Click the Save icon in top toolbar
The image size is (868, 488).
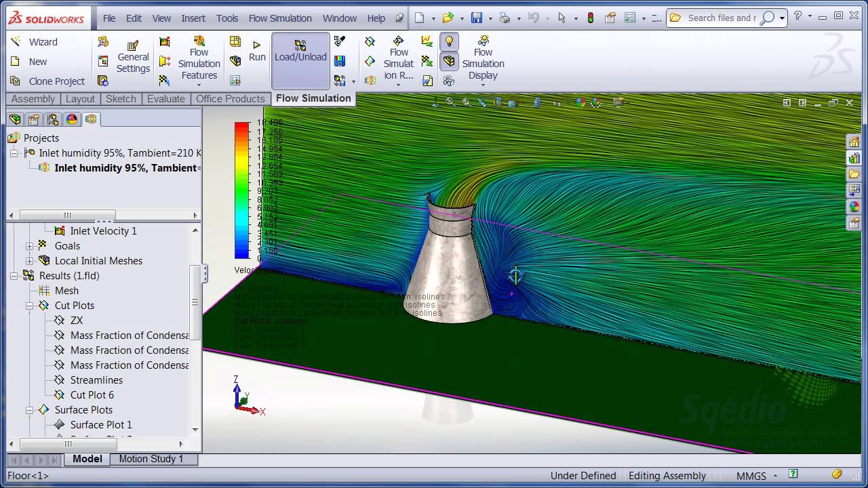point(477,18)
